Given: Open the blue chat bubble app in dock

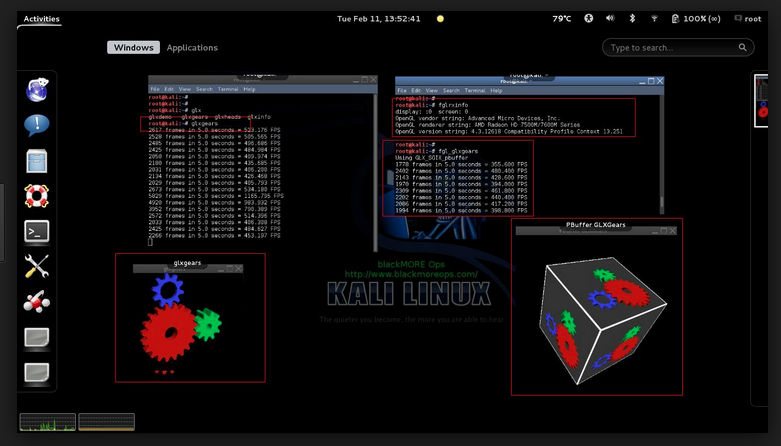Looking at the screenshot, I should 37,125.
